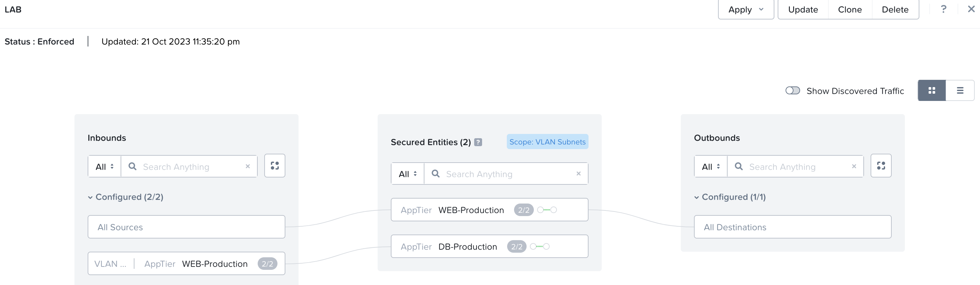The width and height of the screenshot is (980, 285).
Task: Click the Update button
Action: pyautogui.click(x=803, y=10)
